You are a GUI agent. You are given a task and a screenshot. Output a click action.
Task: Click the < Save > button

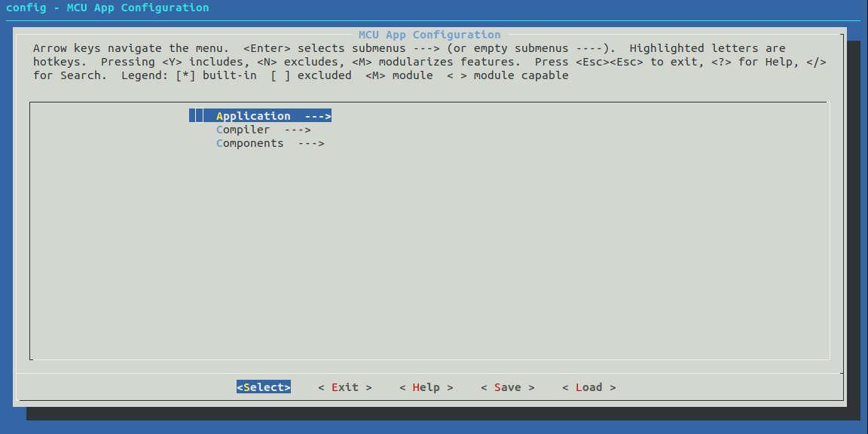[508, 387]
